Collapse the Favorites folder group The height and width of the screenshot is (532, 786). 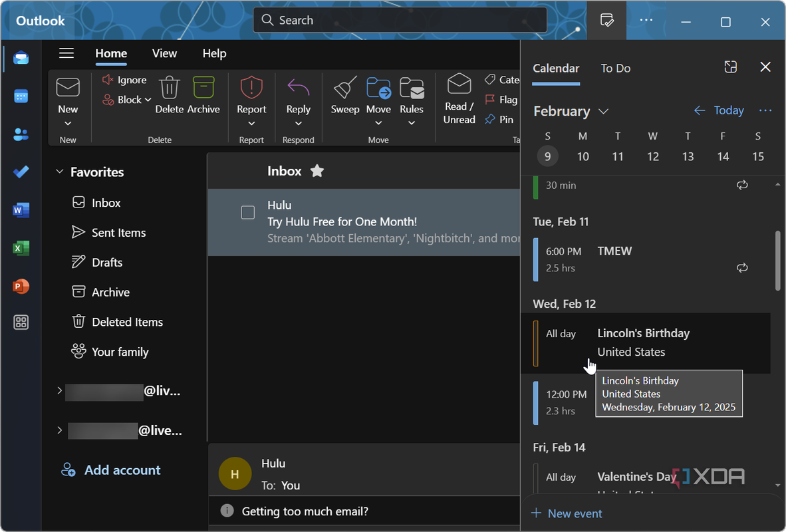point(60,172)
